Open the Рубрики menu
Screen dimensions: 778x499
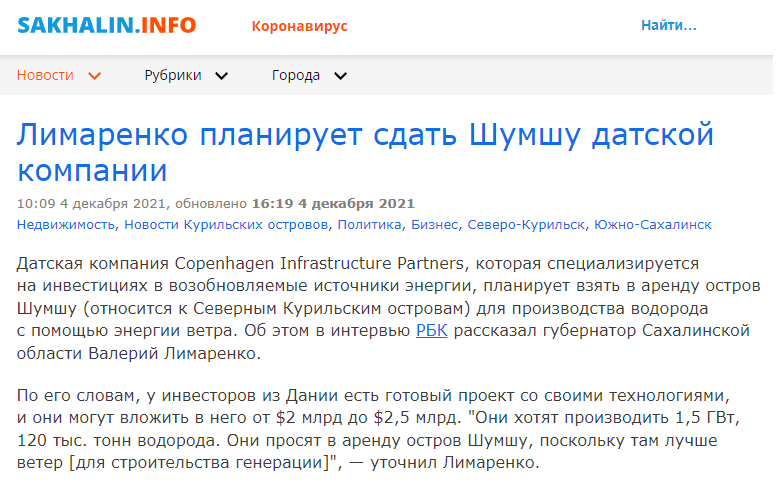coord(173,75)
